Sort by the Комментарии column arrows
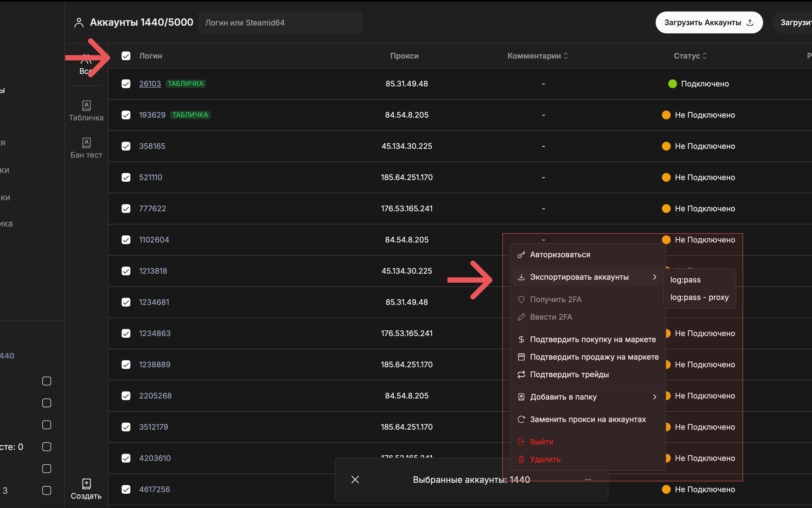Screen dimensions: 812x508 pos(566,56)
